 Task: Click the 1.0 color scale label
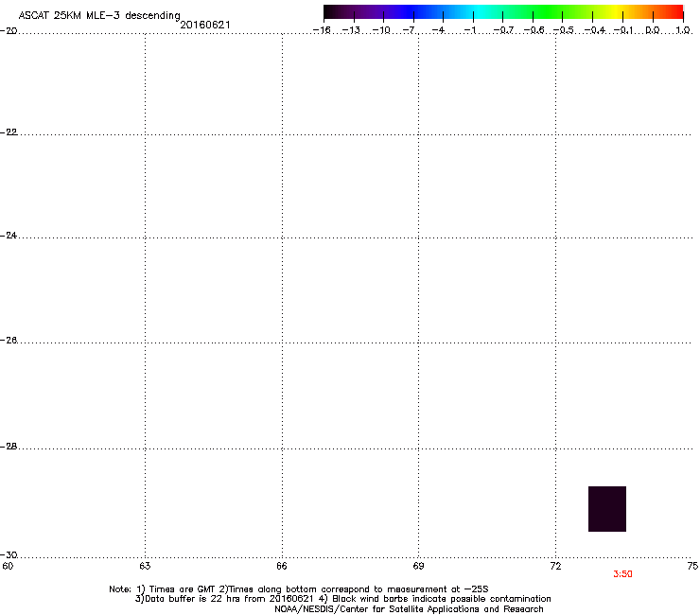coord(683,30)
